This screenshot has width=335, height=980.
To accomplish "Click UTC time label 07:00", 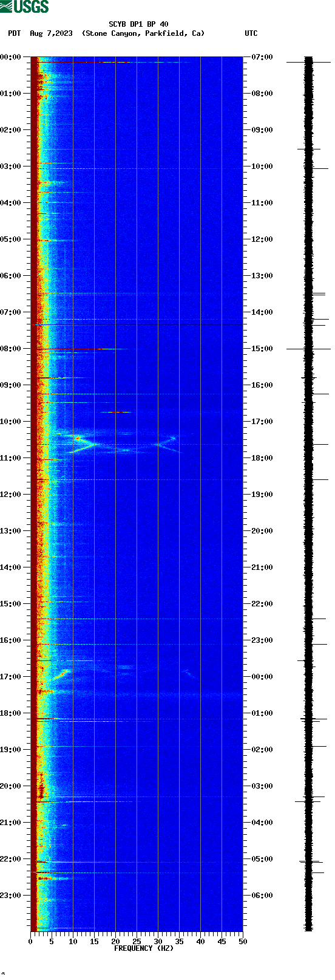I will pyautogui.click(x=262, y=57).
